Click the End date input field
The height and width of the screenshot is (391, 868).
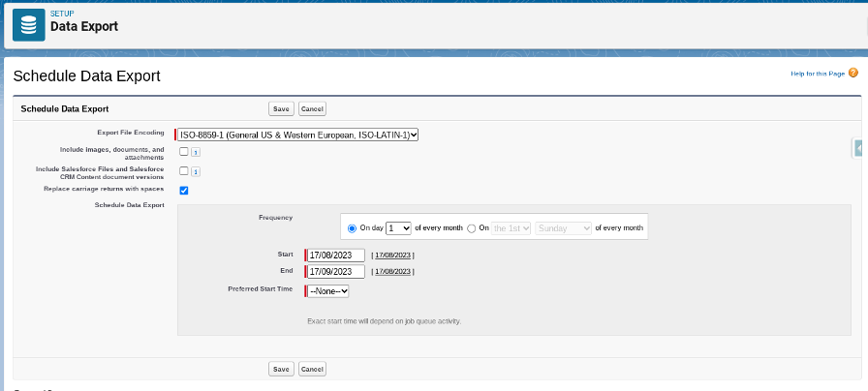coord(336,272)
